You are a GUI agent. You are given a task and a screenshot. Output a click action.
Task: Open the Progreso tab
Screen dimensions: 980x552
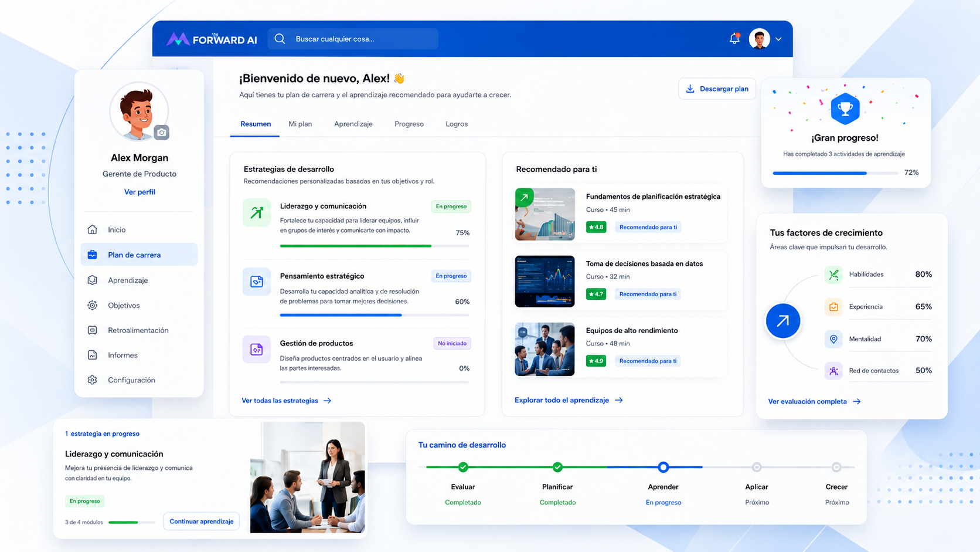pos(409,124)
